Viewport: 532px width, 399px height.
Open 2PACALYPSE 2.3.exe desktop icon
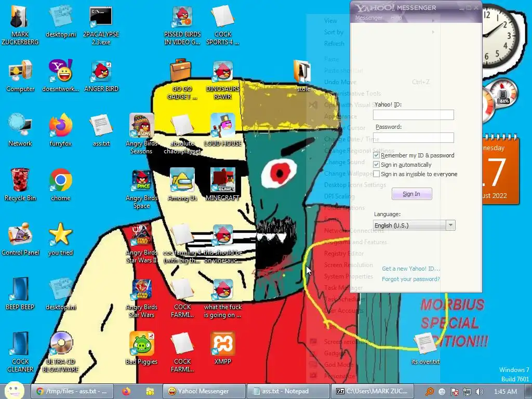pyautogui.click(x=101, y=25)
